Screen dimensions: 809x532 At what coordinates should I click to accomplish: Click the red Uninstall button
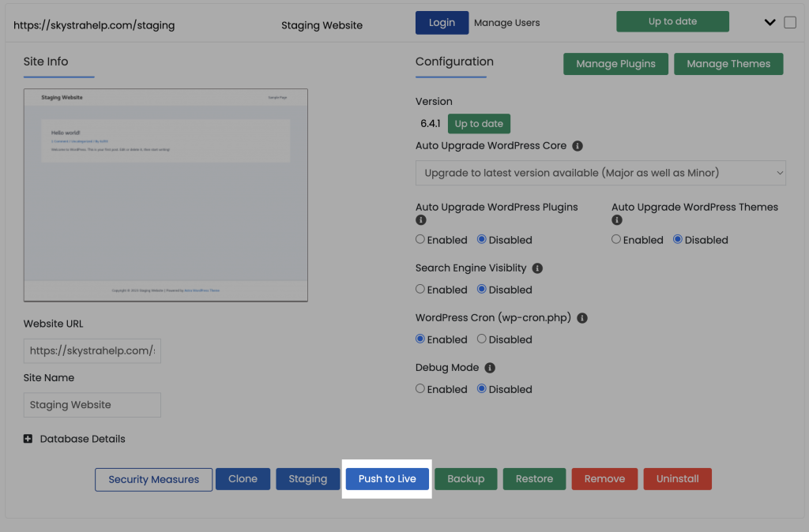tap(677, 479)
